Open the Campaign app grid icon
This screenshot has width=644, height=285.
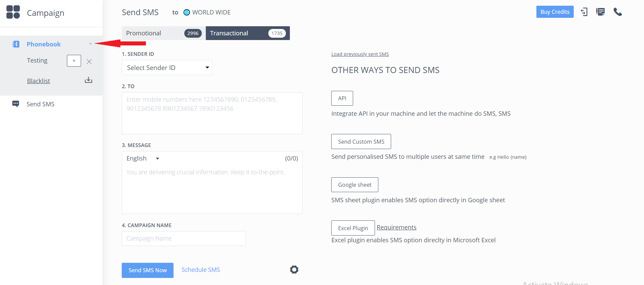tap(13, 12)
